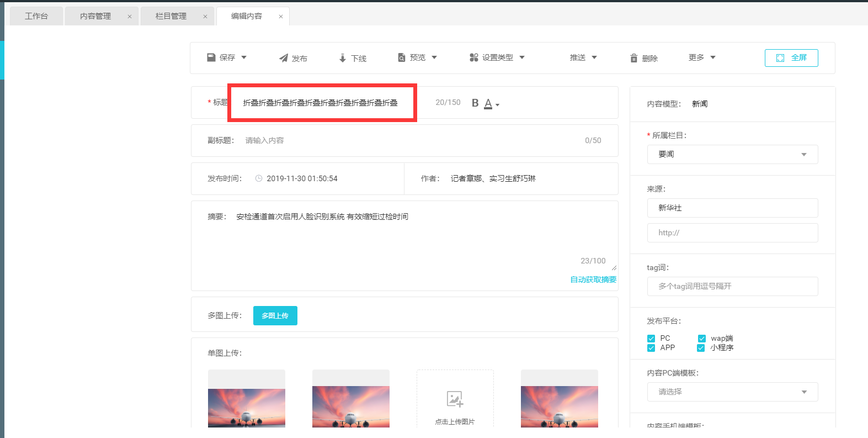868x438 pixels.
Task: Click the 点击上传图片 upload placeholder
Action: [x=455, y=399]
